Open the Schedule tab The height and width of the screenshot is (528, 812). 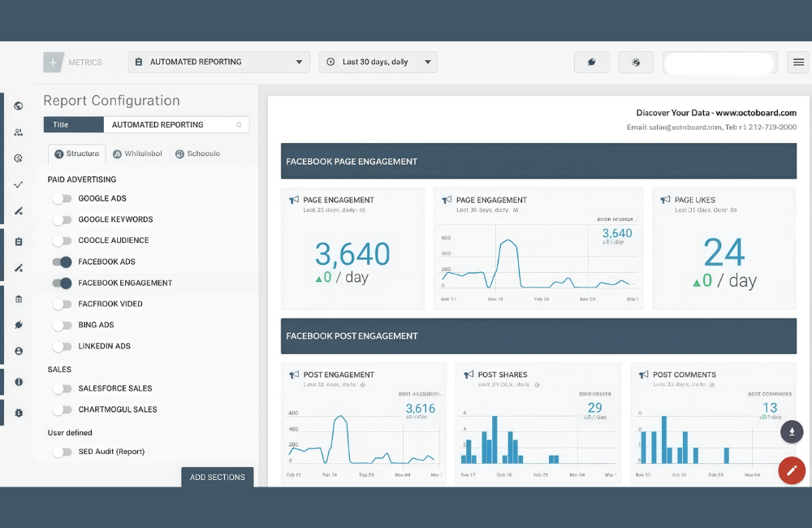(x=197, y=154)
